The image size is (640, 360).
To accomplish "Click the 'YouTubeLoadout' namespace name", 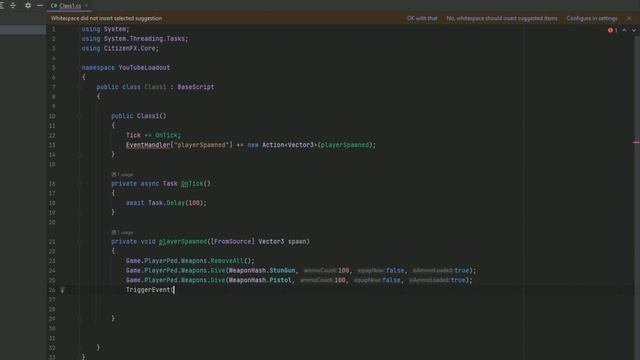I will pyautogui.click(x=144, y=68).
